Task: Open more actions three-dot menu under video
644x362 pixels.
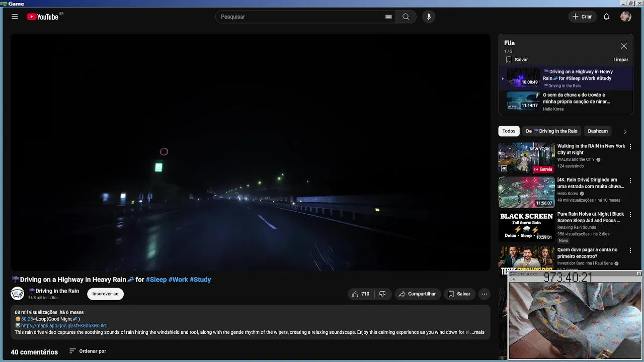Action: (x=484, y=294)
